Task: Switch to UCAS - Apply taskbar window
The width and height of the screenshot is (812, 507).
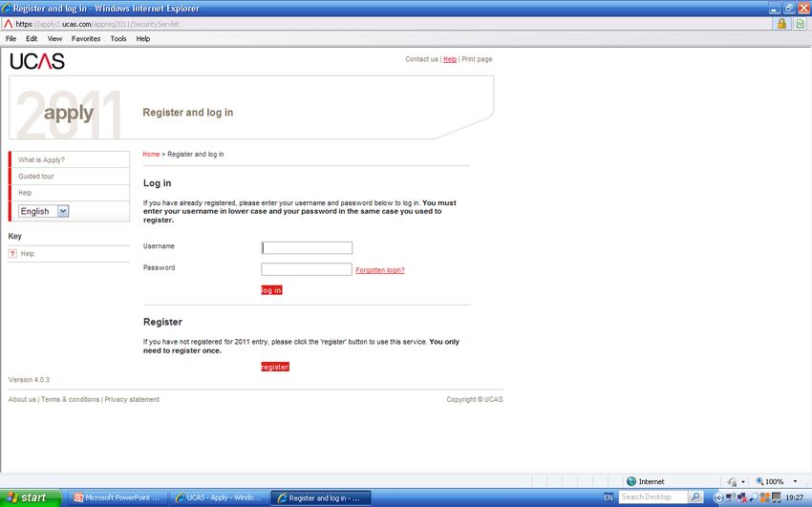Action: pyautogui.click(x=220, y=497)
